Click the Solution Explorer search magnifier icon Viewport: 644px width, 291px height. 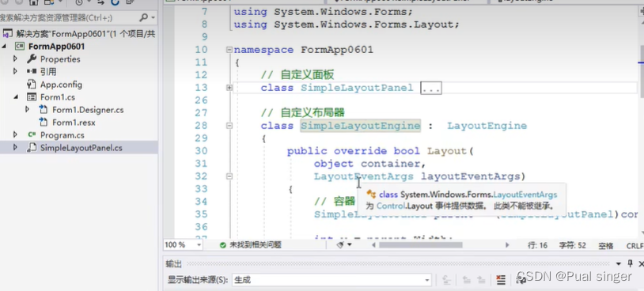point(144,17)
